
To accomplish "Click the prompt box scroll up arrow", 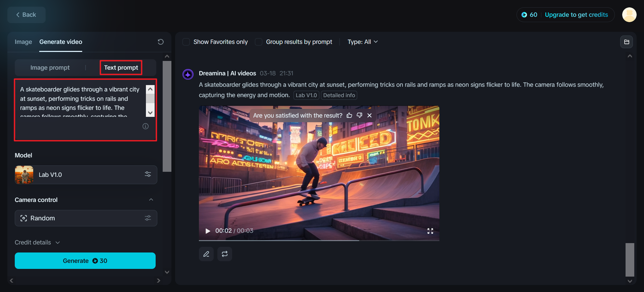I will (150, 89).
